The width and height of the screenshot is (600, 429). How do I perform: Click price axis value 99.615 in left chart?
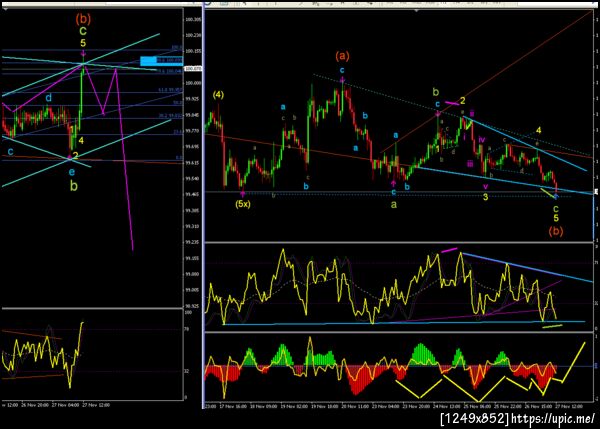coord(192,163)
